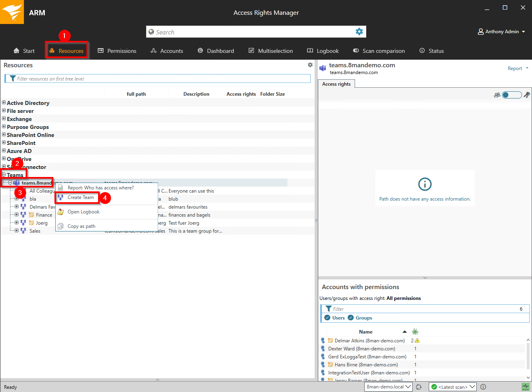
Task: Open the 8man-demo.local domain dropdown
Action: (x=388, y=387)
